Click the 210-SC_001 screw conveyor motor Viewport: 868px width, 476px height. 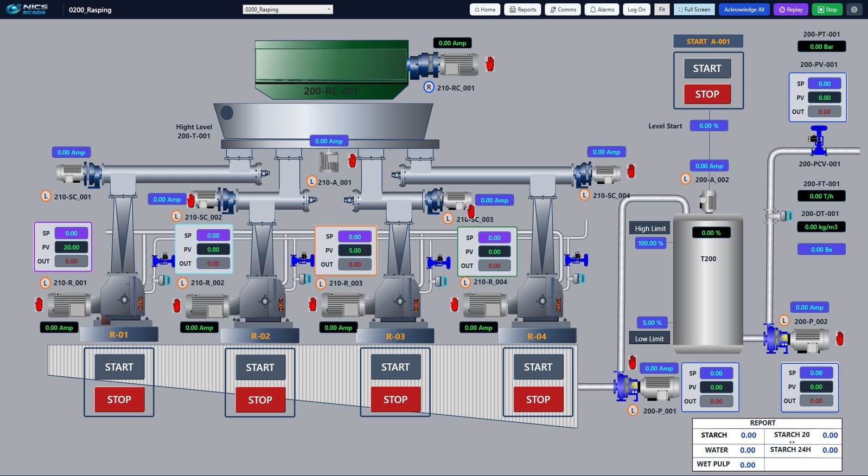[80, 173]
